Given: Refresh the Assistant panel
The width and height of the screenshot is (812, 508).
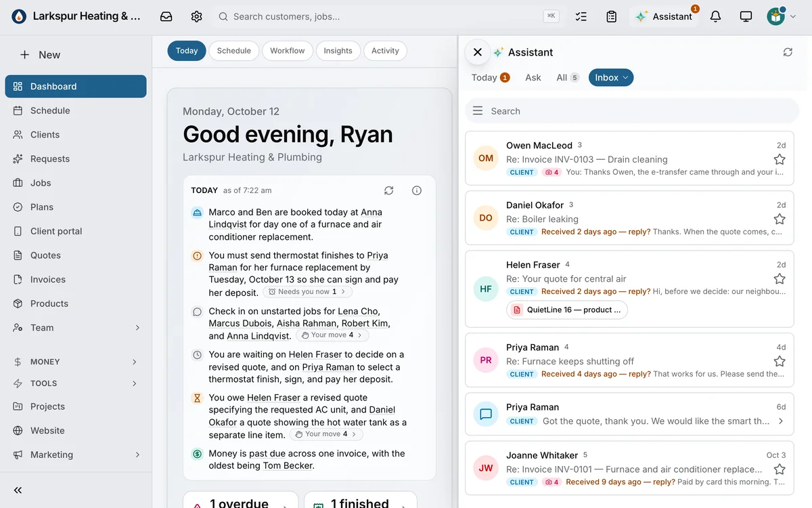Looking at the screenshot, I should pos(788,52).
